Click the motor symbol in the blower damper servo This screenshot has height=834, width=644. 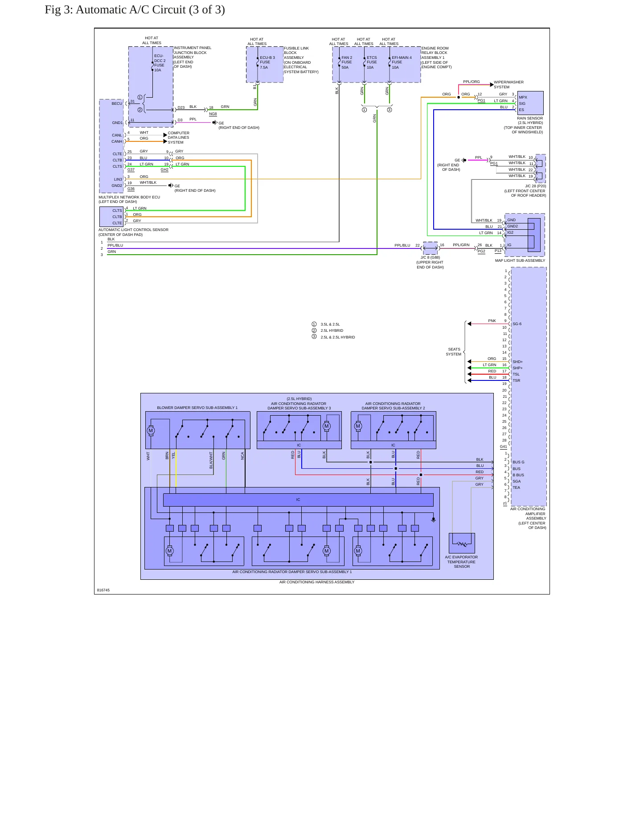151,430
